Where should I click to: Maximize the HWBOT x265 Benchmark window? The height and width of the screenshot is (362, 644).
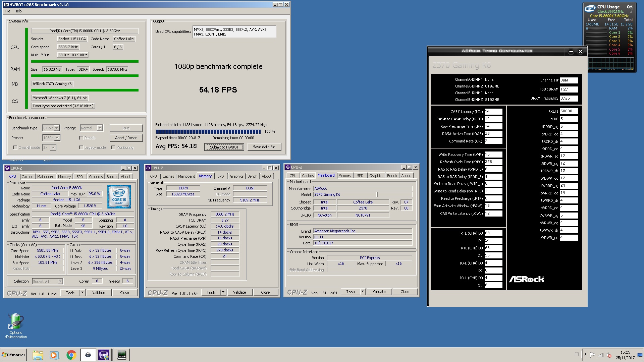click(x=281, y=5)
